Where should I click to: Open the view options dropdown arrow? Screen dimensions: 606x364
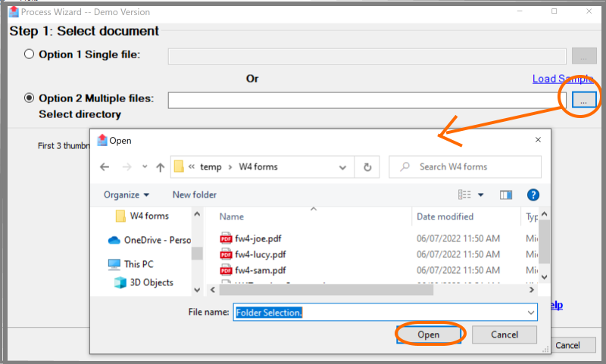[481, 195]
